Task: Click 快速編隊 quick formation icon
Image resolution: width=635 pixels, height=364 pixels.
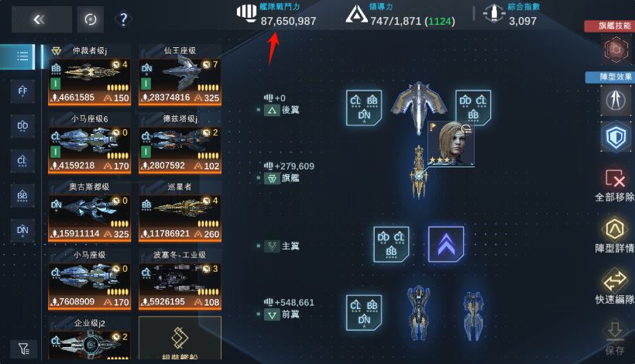Action: [x=615, y=287]
